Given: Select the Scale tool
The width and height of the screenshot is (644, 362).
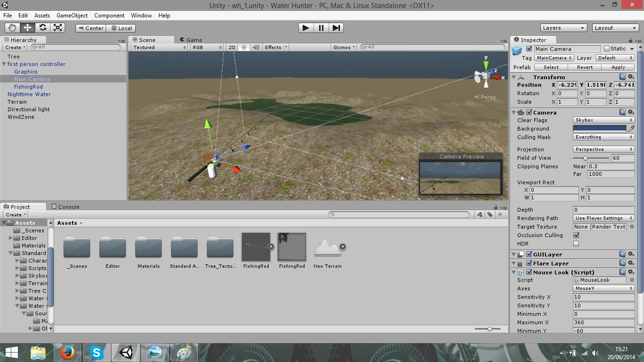Looking at the screenshot, I should [58, 28].
